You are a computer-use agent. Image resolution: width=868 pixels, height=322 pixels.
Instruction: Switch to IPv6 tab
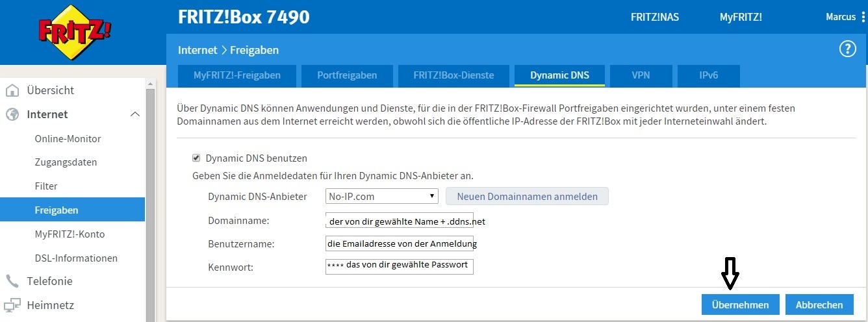pyautogui.click(x=709, y=75)
